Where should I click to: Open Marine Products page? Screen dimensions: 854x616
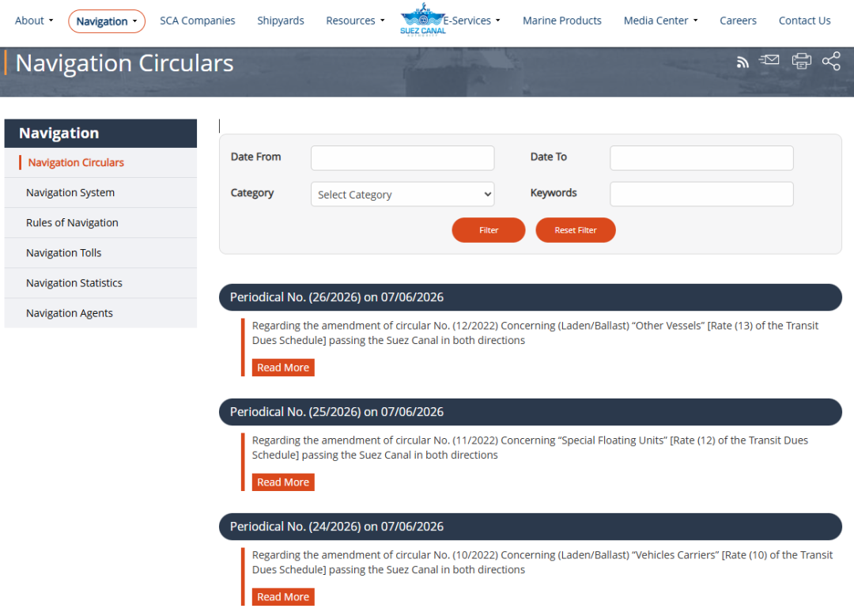point(562,21)
